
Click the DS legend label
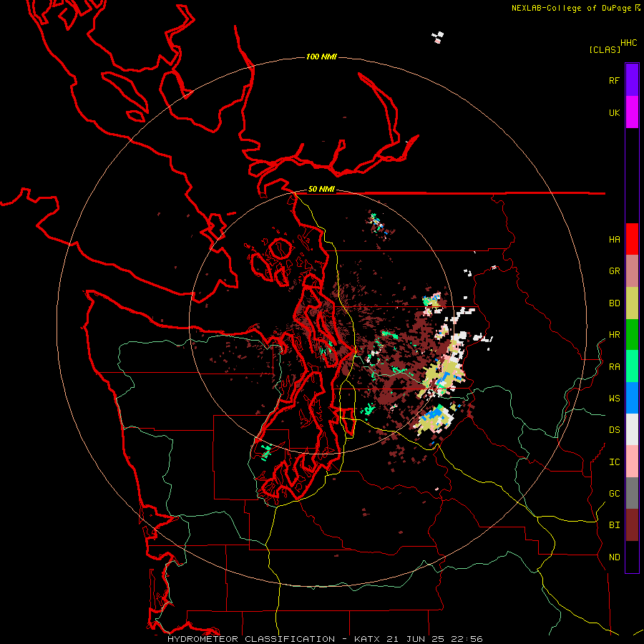point(614,429)
